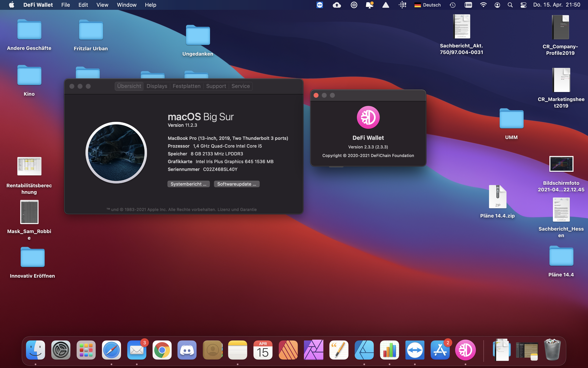The image size is (588, 368).
Task: Open Spotlight search in menu bar
Action: tap(510, 5)
